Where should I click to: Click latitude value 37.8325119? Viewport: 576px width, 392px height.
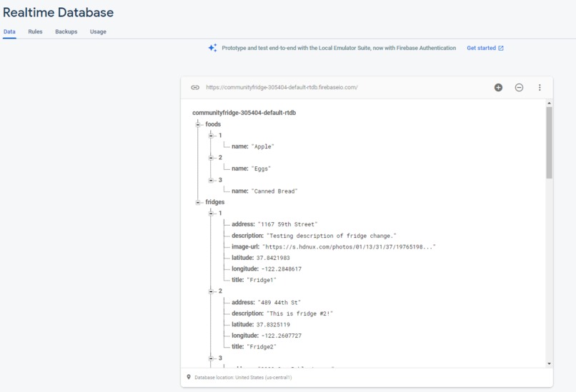pos(273,324)
